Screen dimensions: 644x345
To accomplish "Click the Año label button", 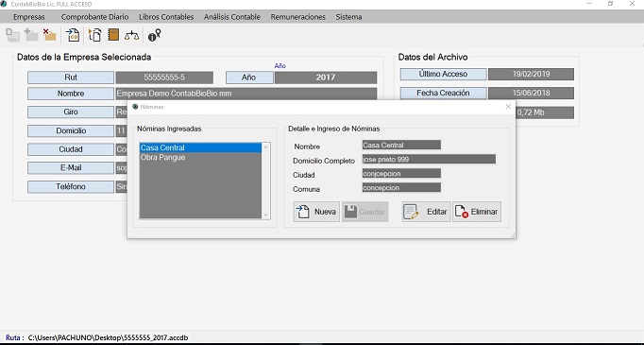I will click(249, 78).
